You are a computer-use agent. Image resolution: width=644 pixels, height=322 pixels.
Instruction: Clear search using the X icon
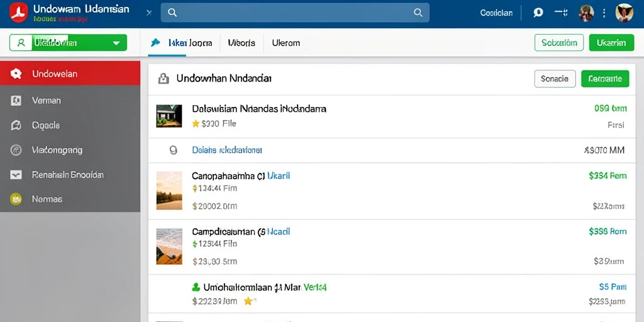click(x=149, y=13)
